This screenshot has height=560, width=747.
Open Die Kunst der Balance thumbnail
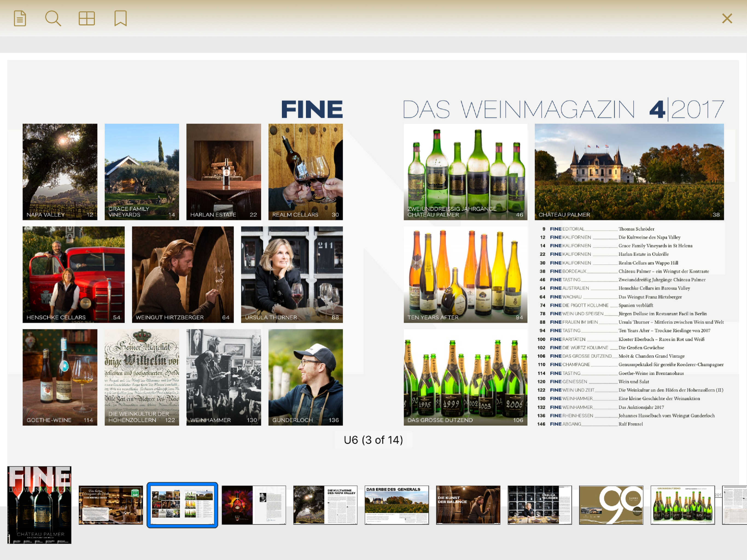468,505
